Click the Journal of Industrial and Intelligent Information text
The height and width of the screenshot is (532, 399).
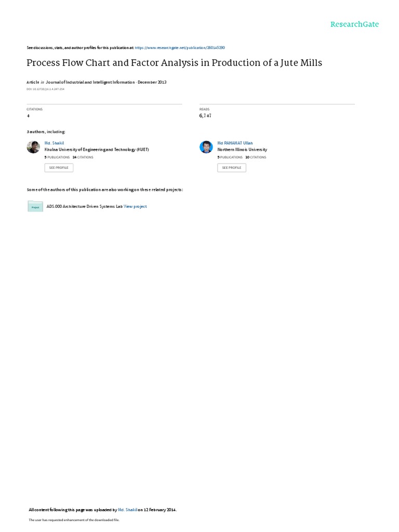click(x=90, y=82)
